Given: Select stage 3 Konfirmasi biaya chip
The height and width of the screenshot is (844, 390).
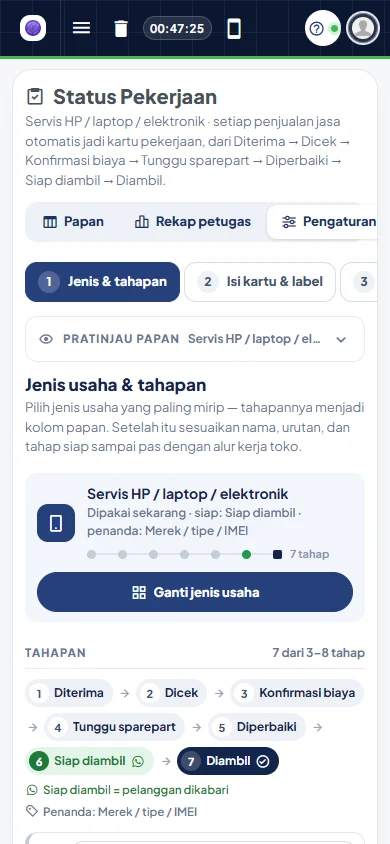Looking at the screenshot, I should tap(297, 693).
